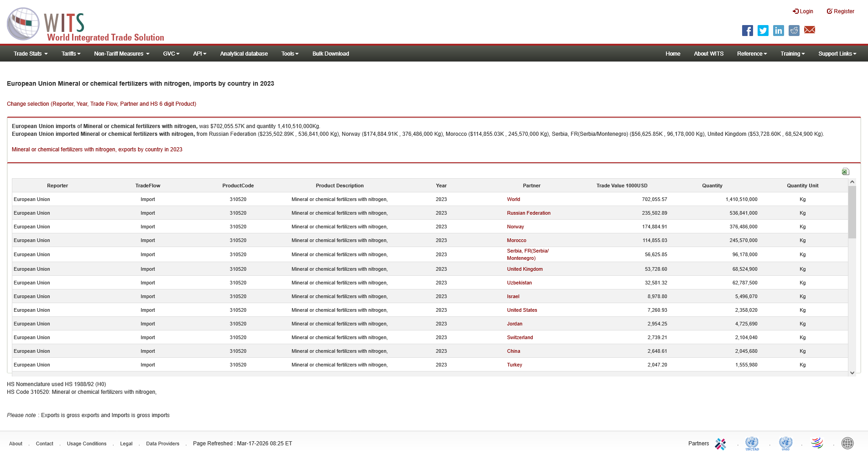This screenshot has width=868, height=454.
Task: Open the Support Links dropdown
Action: (837, 54)
